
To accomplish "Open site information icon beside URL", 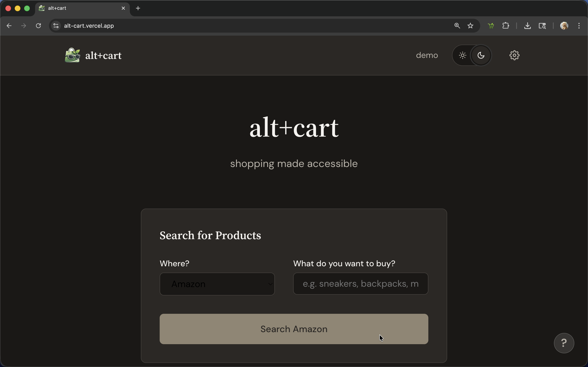I will tap(56, 26).
